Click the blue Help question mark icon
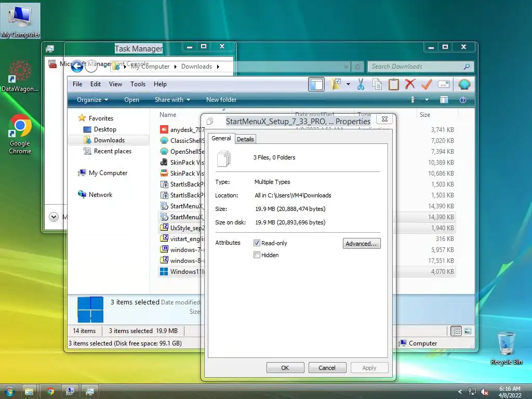 click(463, 100)
